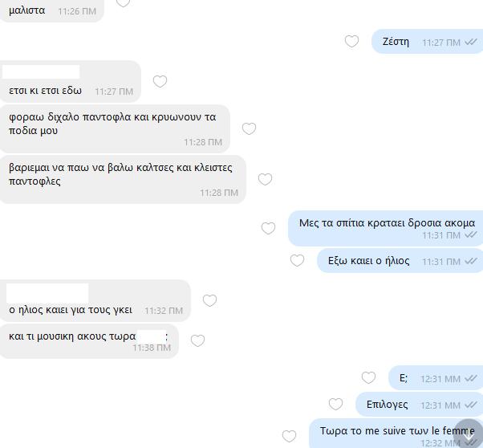
Task: Toggle heart on 'me suive' message
Action: pyautogui.click(x=289, y=436)
